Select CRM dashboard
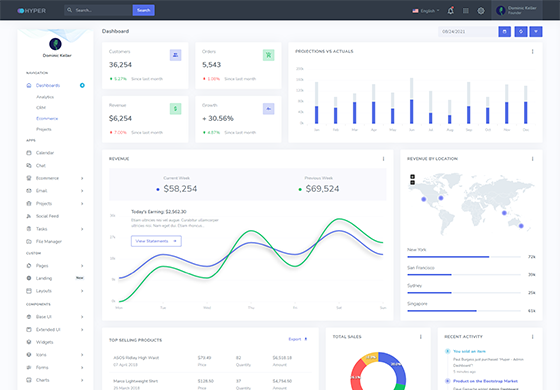 click(41, 108)
